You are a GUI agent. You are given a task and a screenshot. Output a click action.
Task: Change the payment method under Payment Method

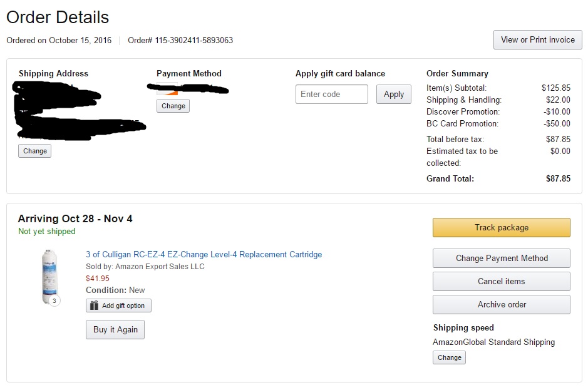(173, 106)
